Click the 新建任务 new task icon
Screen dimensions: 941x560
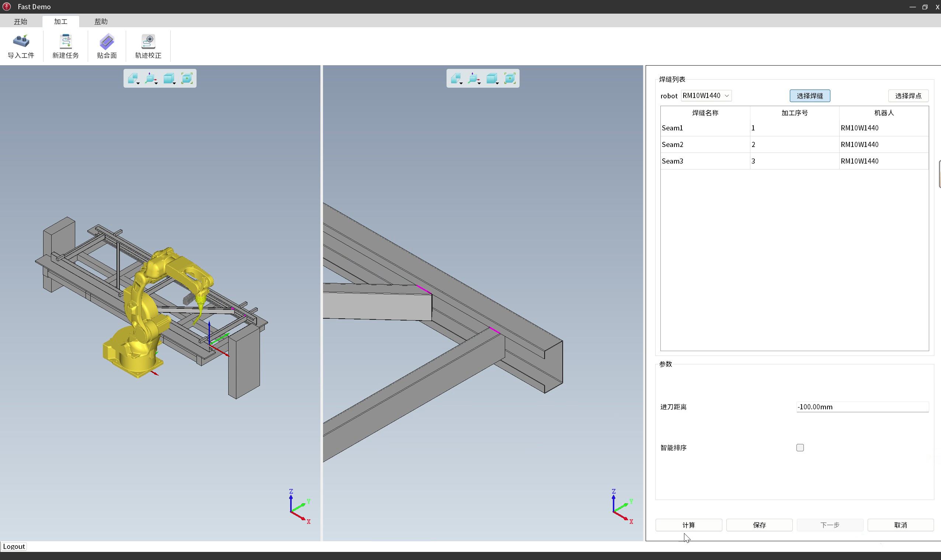pos(65,46)
